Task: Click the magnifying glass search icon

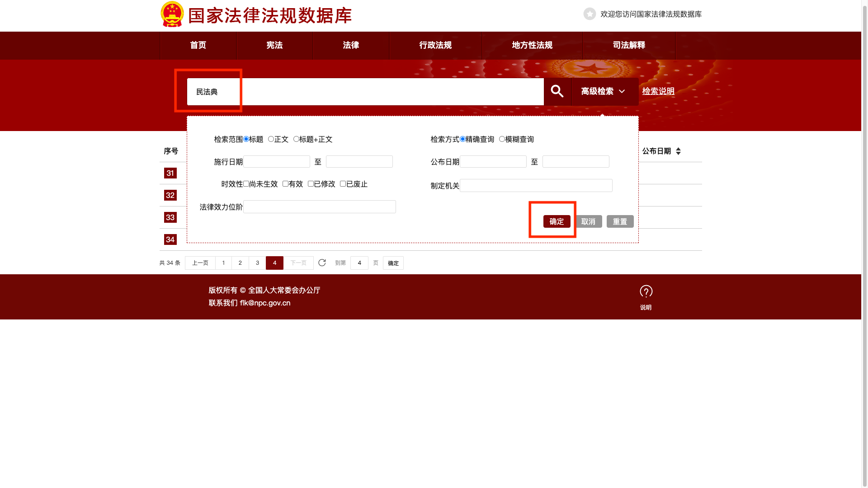Action: [557, 91]
